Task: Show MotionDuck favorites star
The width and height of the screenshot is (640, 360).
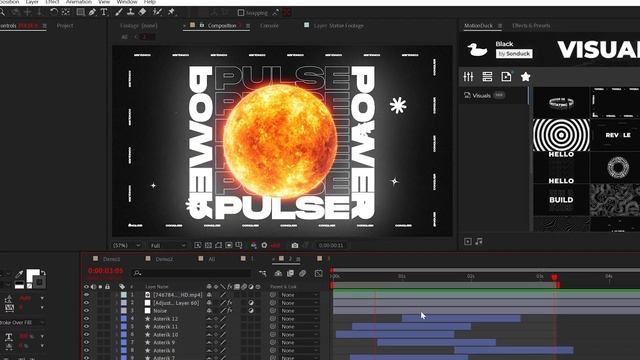Action: (x=525, y=76)
